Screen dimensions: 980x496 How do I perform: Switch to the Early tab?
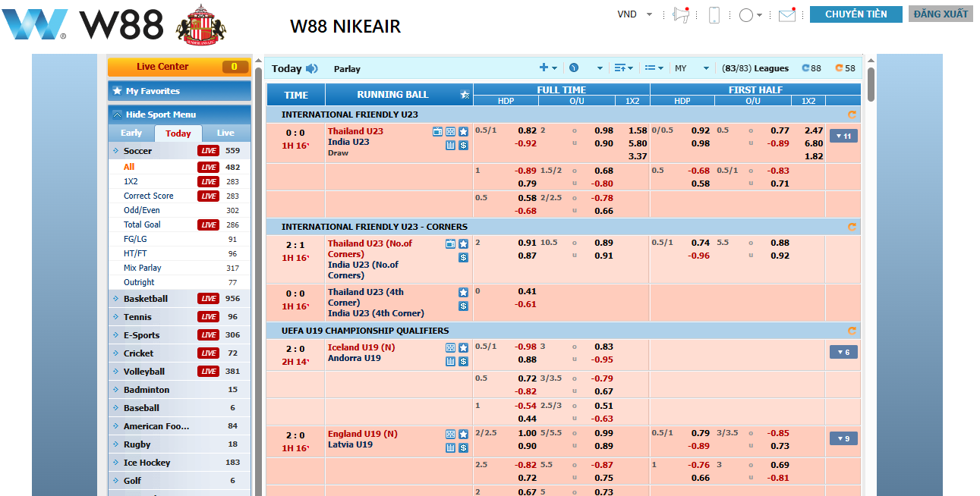[x=131, y=133]
